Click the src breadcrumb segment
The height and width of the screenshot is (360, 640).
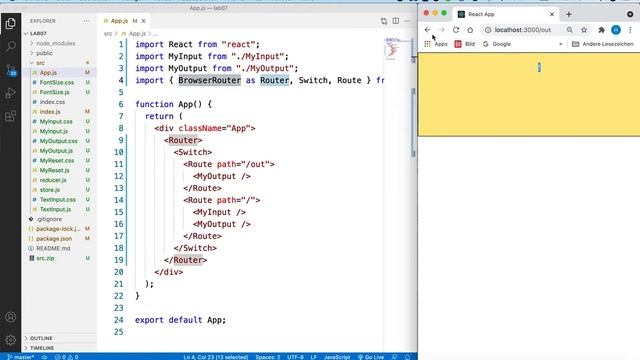coord(108,33)
